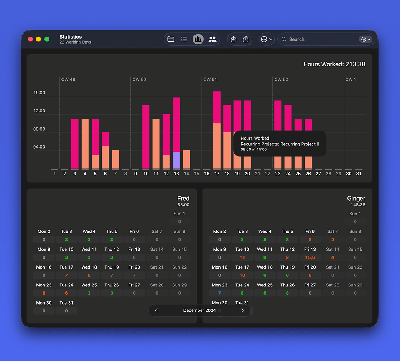Select Ginger's Tue 10 hours cell
400x361 pixels.
[x=242, y=257]
